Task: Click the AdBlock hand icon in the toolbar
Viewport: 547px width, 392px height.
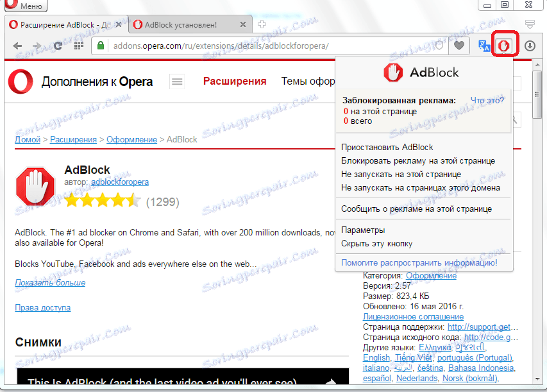Action: (x=505, y=45)
